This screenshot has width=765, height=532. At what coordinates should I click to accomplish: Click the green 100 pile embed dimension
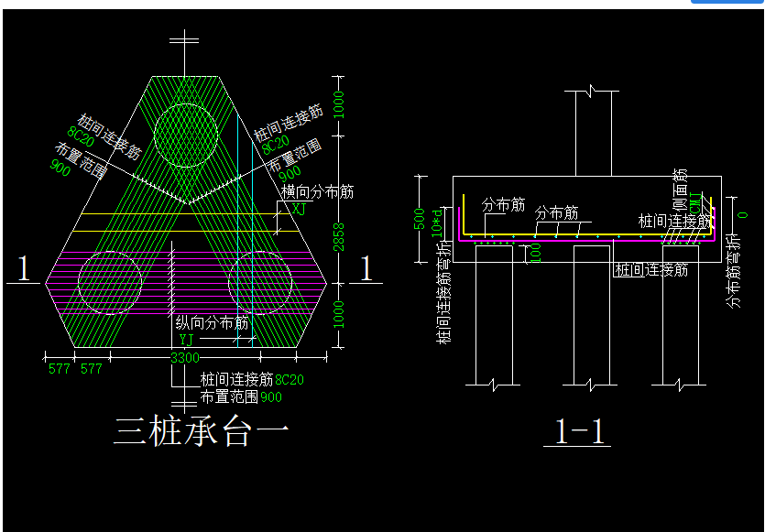pos(536,254)
